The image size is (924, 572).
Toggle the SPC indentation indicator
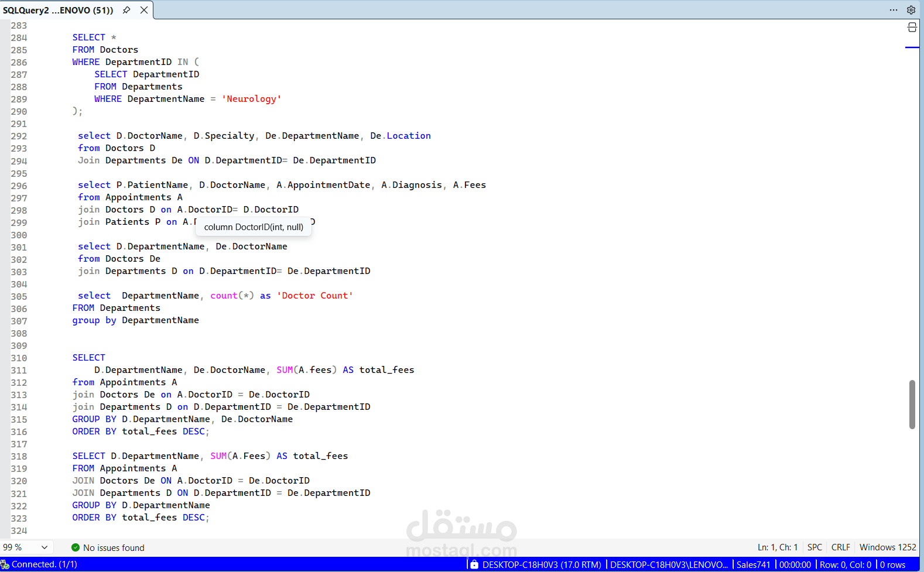[x=815, y=547]
